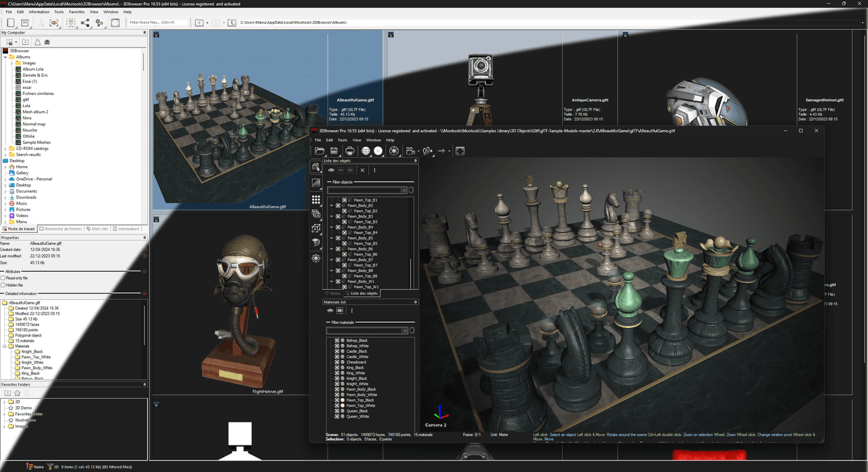The height and width of the screenshot is (472, 868).
Task: Open the Tools menu in the viewer window
Action: click(x=342, y=140)
